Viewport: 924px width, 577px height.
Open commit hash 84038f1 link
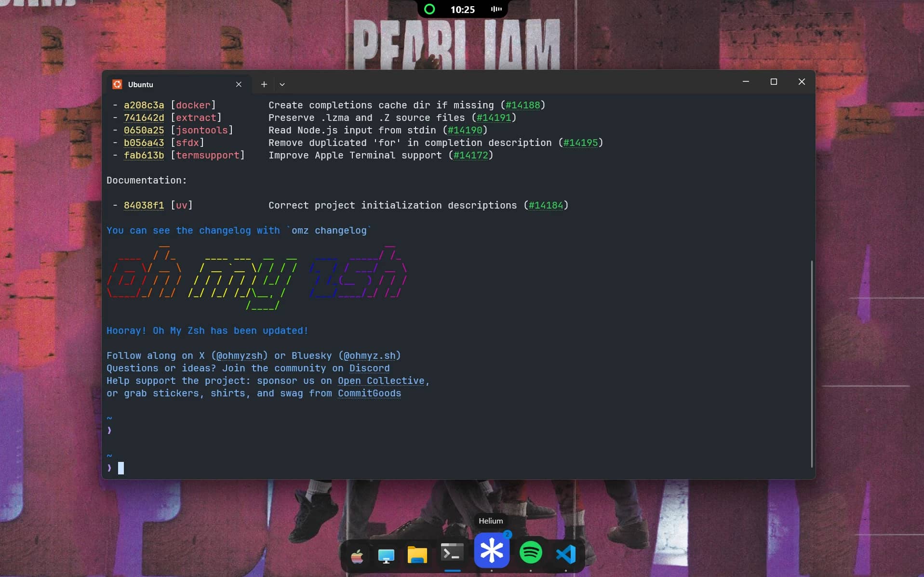[144, 205]
